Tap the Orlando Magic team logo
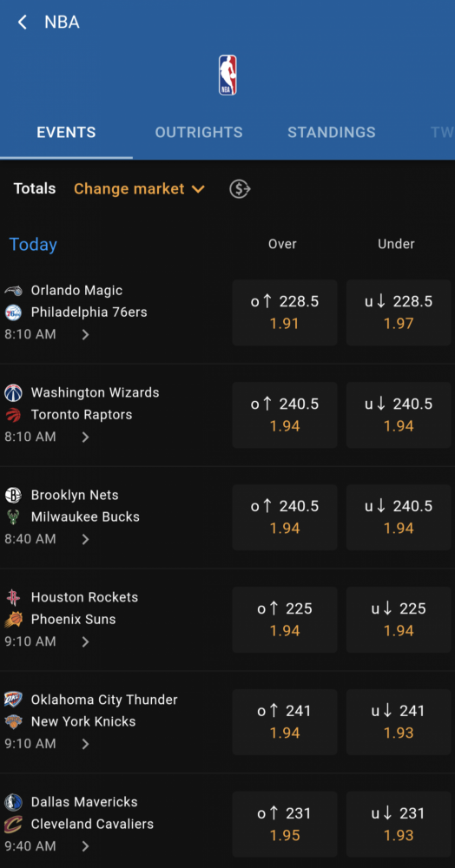Screen dimensions: 455x868 pyautogui.click(x=13, y=291)
